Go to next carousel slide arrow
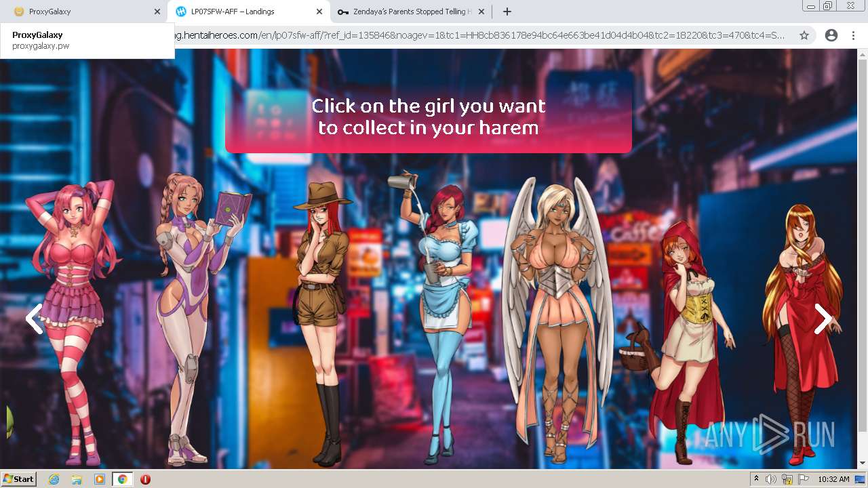The height and width of the screenshot is (488, 868). [x=823, y=319]
